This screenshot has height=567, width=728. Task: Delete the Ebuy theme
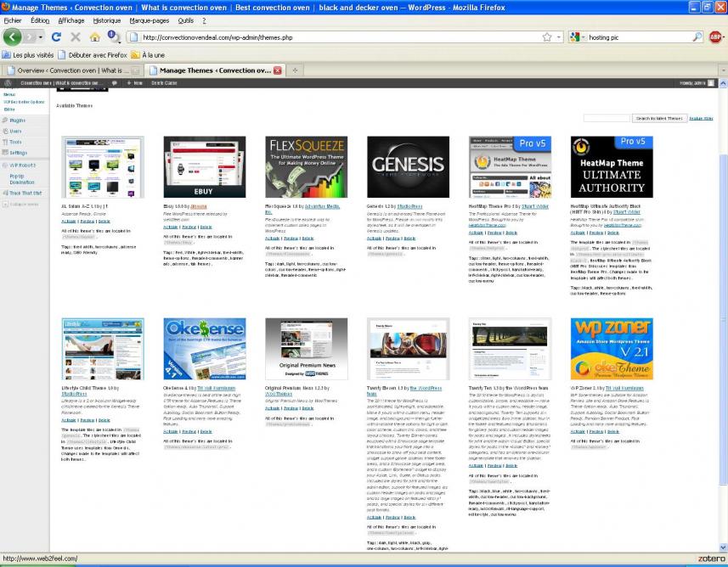coord(206,227)
